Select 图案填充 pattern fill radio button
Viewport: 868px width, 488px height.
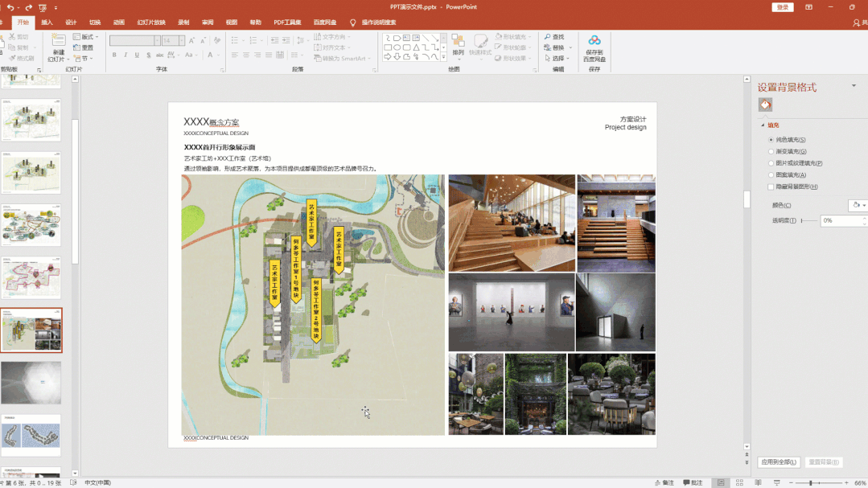tap(771, 174)
